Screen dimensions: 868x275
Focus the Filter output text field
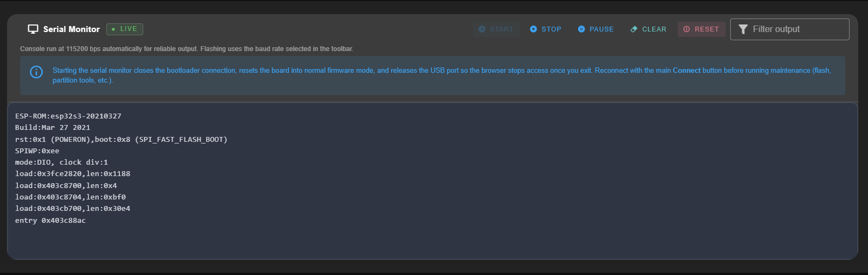coord(797,29)
